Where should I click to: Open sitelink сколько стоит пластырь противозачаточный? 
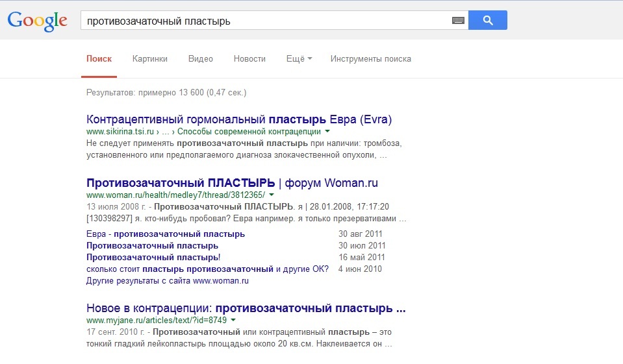207,269
